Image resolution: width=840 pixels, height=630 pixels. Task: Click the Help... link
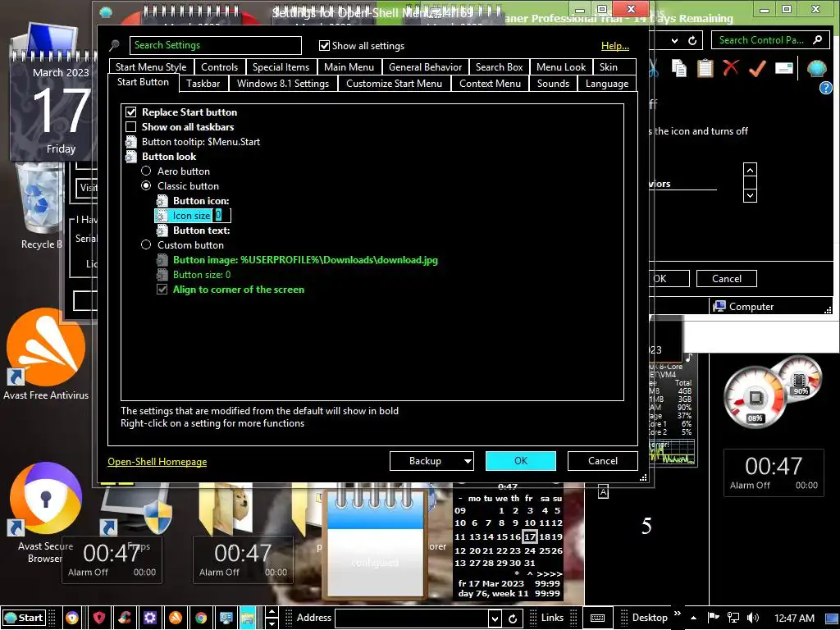tap(615, 46)
